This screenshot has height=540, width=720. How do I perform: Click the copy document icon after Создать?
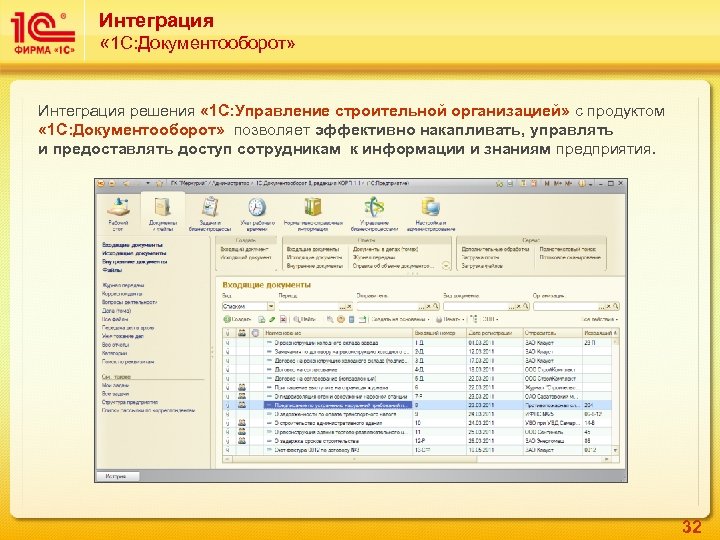[261, 319]
